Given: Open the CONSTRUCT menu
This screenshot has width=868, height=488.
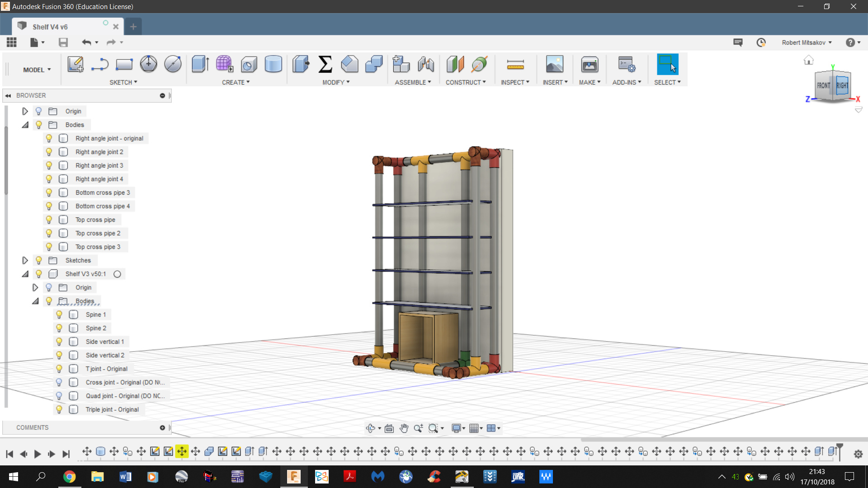Looking at the screenshot, I should point(466,82).
